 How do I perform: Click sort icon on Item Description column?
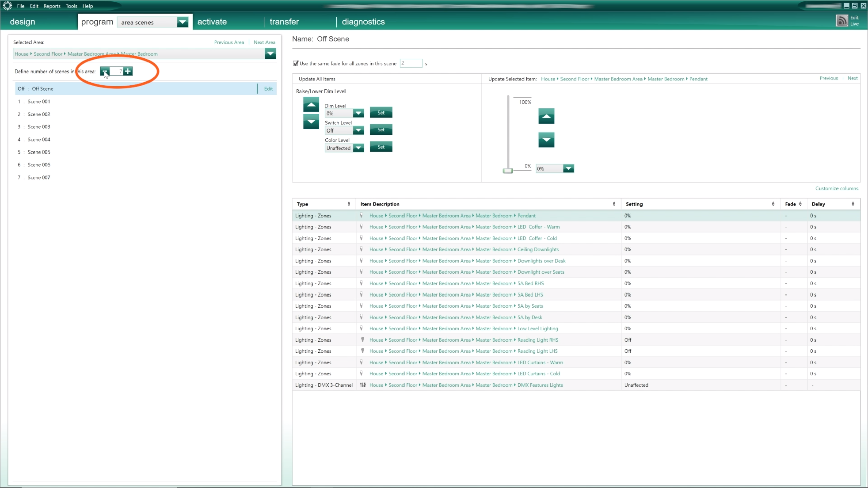point(614,204)
